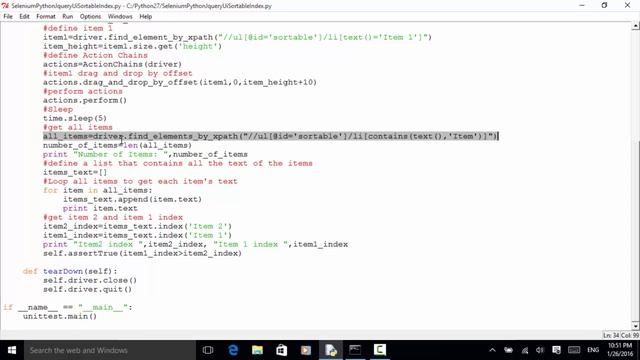Open the volume control tray icon
This screenshot has height=360, width=640.
pyautogui.click(x=540, y=350)
